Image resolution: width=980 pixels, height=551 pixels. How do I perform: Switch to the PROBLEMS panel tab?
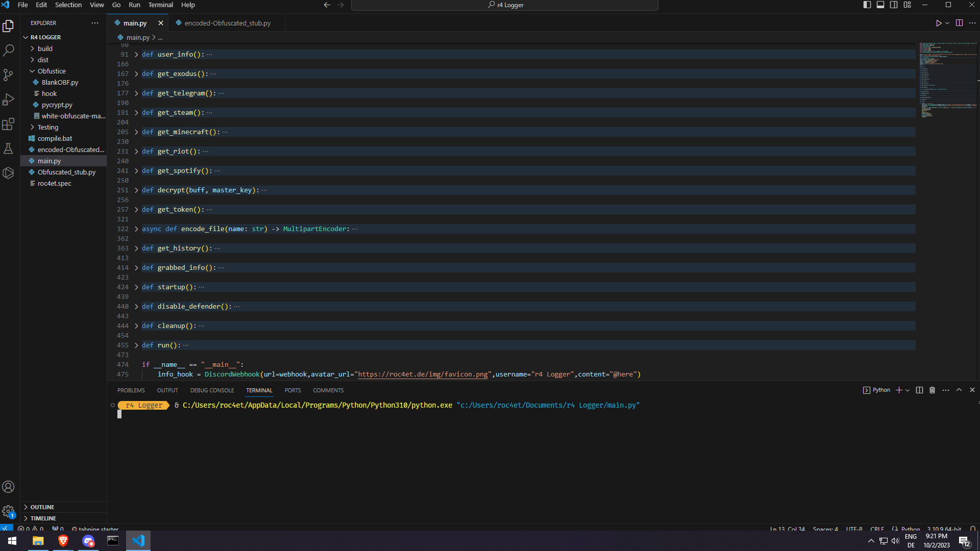(x=131, y=390)
